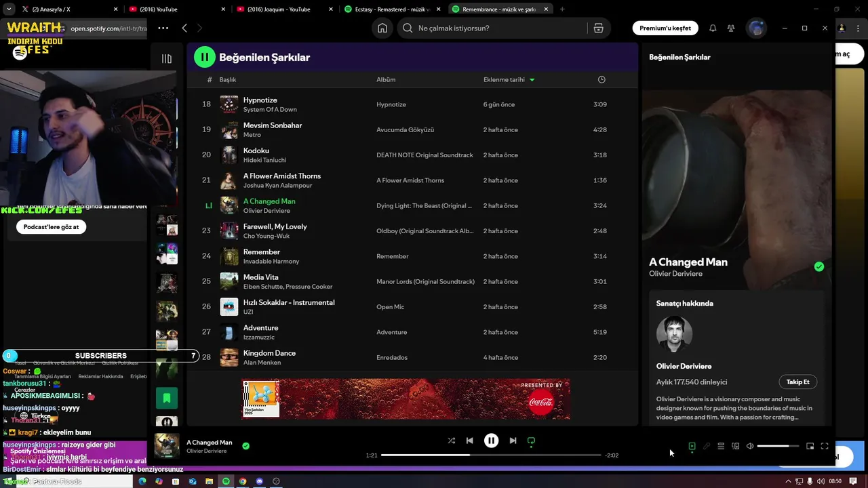
Task: Open Spotify from the Windows taskbar
Action: (x=226, y=481)
